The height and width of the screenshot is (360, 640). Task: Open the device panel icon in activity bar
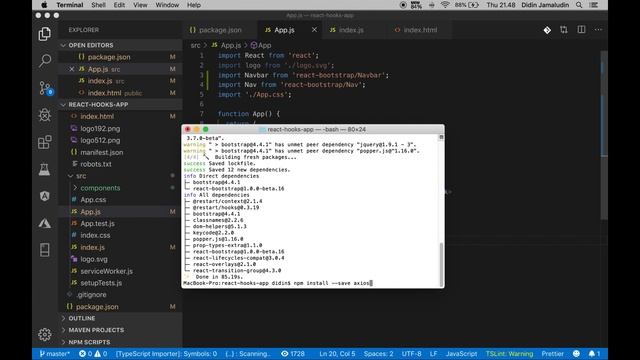click(44, 250)
